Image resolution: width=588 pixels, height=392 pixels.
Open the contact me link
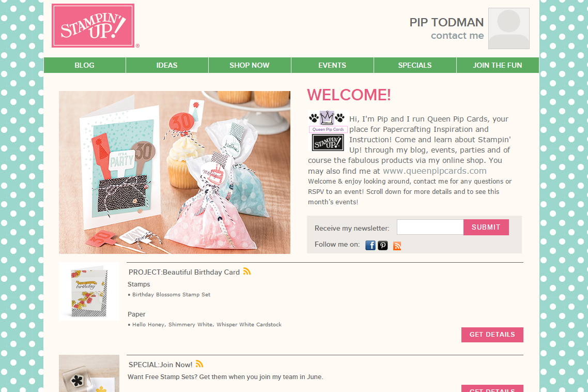(457, 36)
